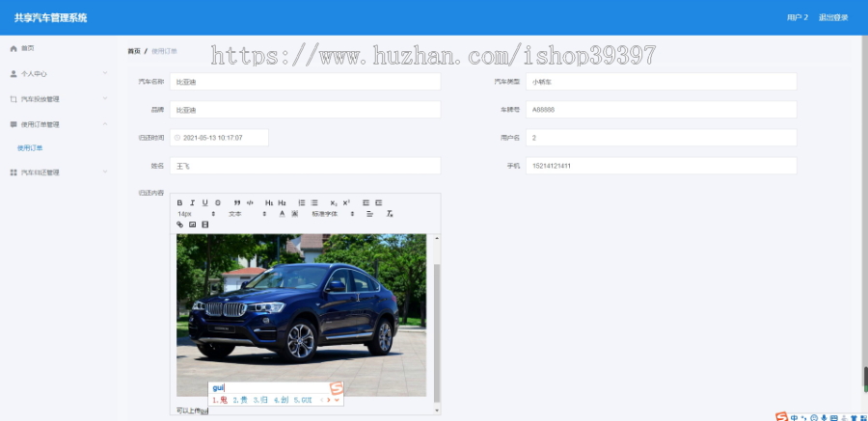868x421 pixels.
Task: Select IME candidate 2 贵
Action: (x=240, y=400)
